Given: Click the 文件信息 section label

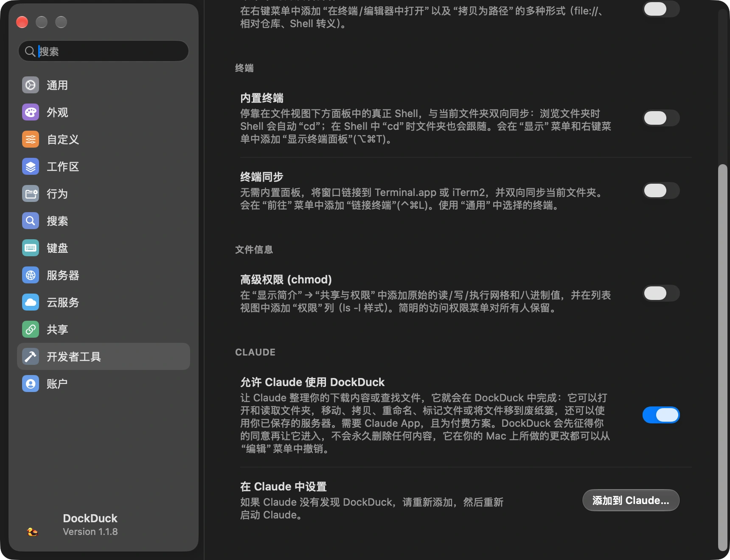Looking at the screenshot, I should click(254, 249).
